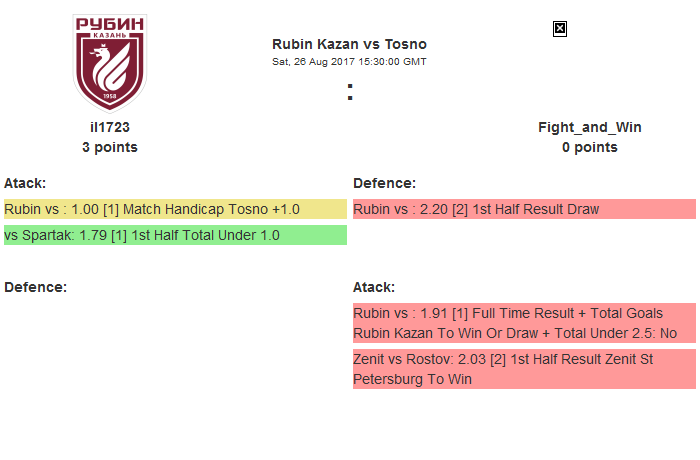
Task: Open the Full Time Result + Total Goals bet
Action: pyautogui.click(x=523, y=322)
